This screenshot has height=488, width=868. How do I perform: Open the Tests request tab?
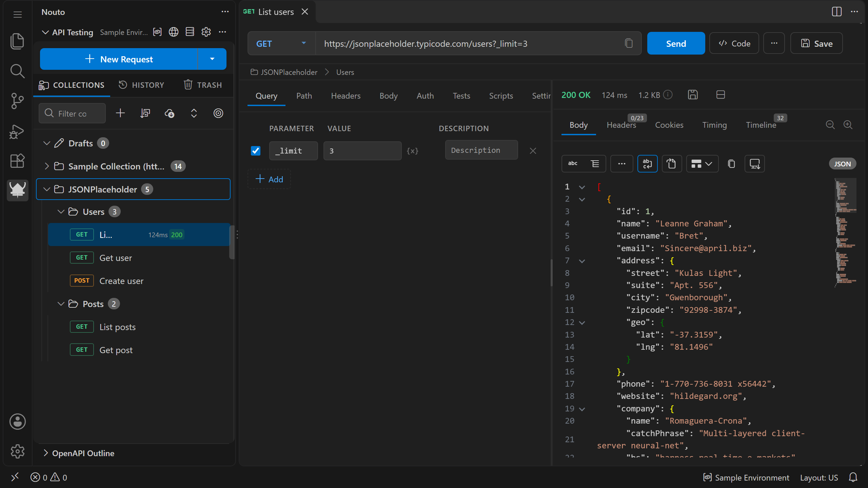(461, 96)
